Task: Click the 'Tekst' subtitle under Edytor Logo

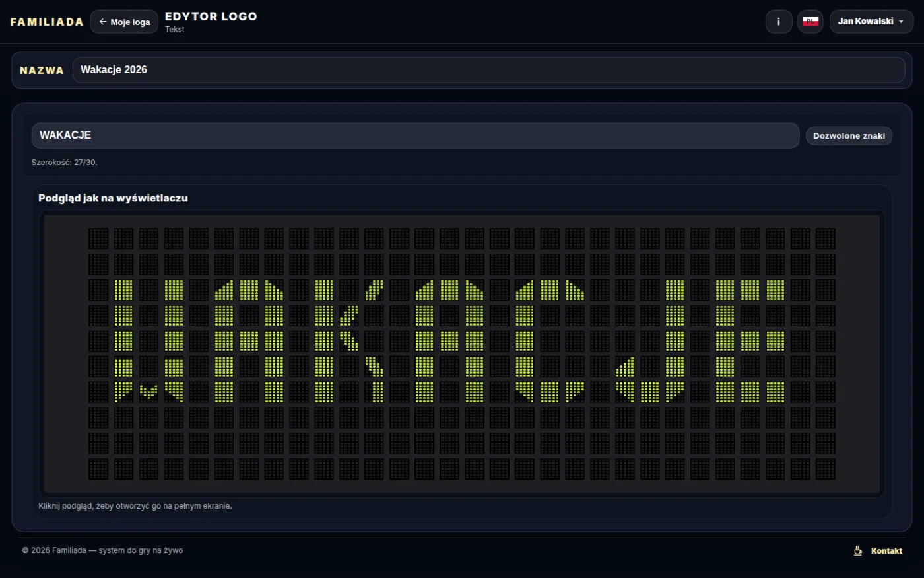Action: click(x=175, y=29)
